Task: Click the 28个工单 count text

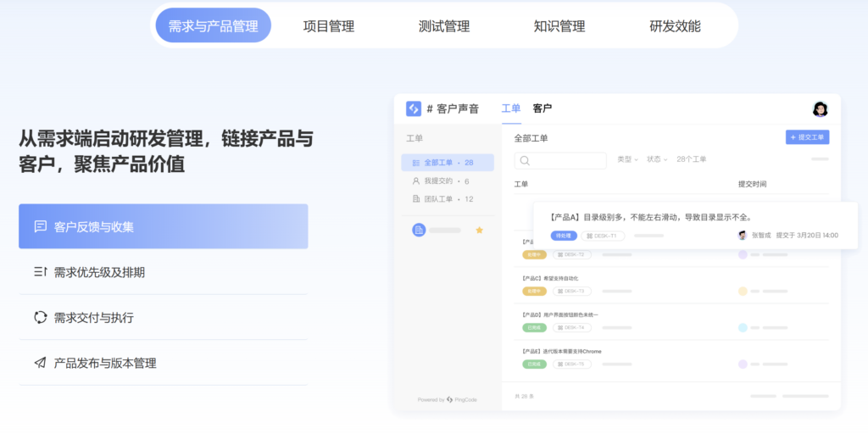Action: (692, 159)
